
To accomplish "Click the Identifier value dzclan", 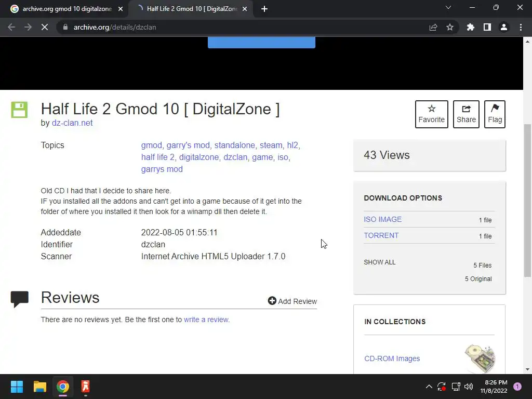I will (x=153, y=244).
